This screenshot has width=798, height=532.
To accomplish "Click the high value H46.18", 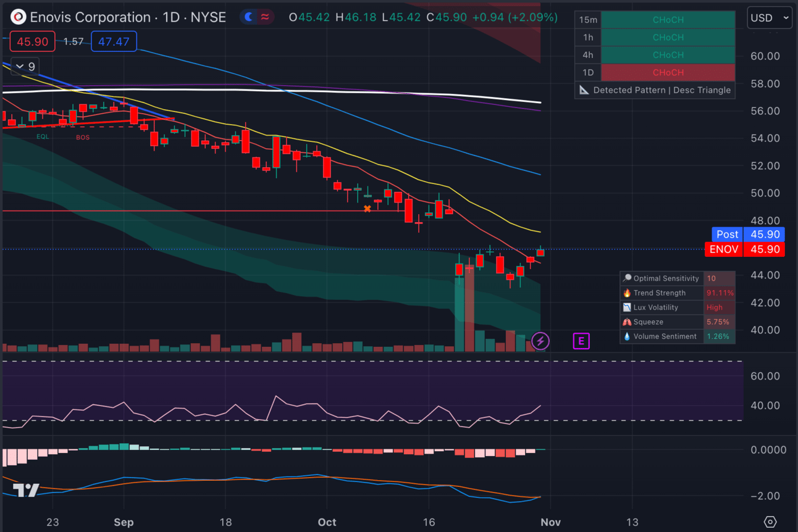I will pos(356,17).
